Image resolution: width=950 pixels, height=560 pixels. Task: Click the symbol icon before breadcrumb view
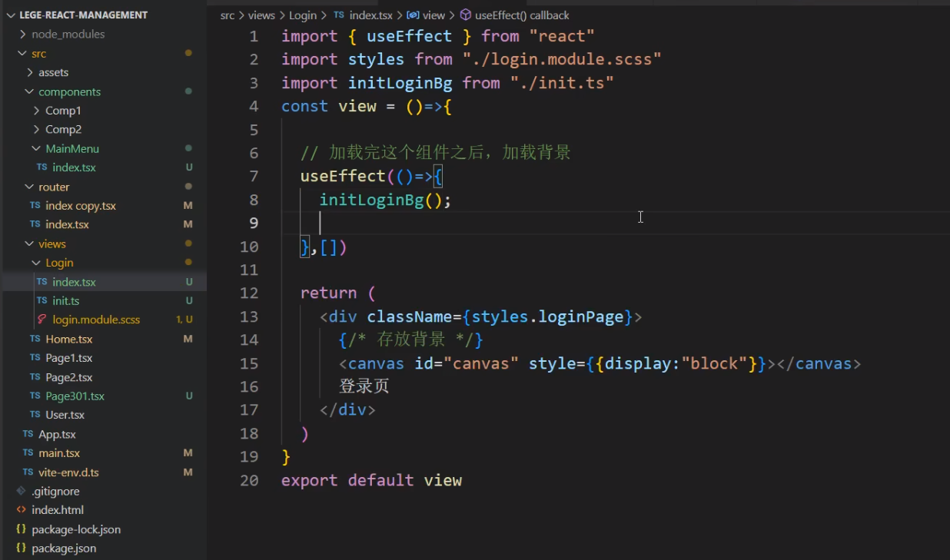pyautogui.click(x=413, y=15)
